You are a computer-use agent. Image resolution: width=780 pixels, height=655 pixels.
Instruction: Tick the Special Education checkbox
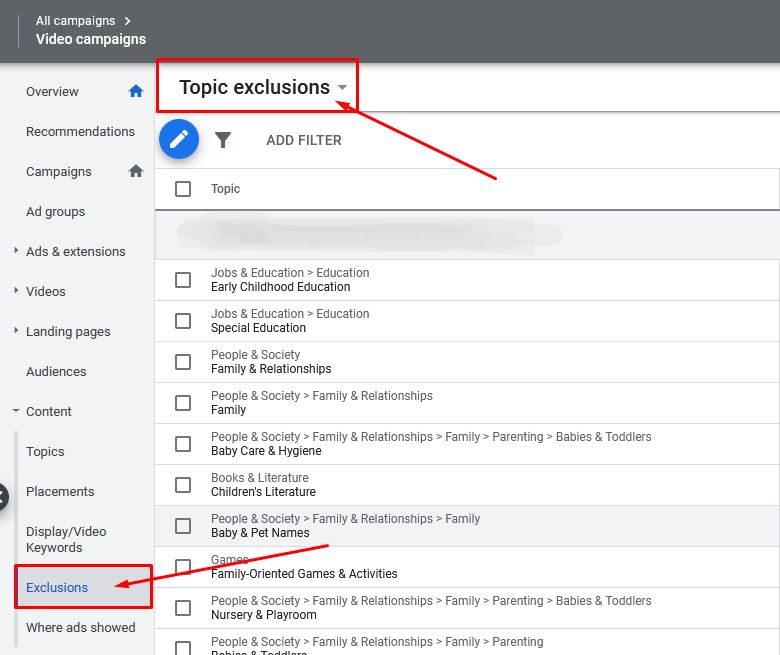pyautogui.click(x=183, y=321)
